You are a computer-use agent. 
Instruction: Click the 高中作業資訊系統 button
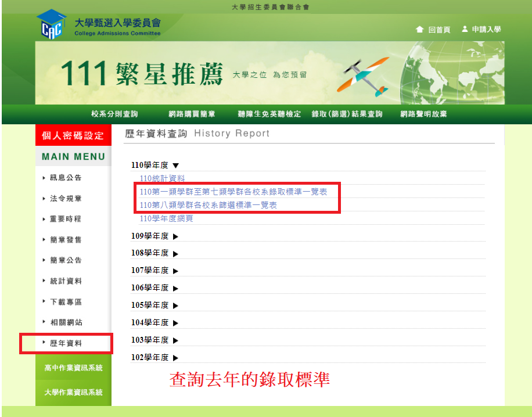tap(73, 368)
